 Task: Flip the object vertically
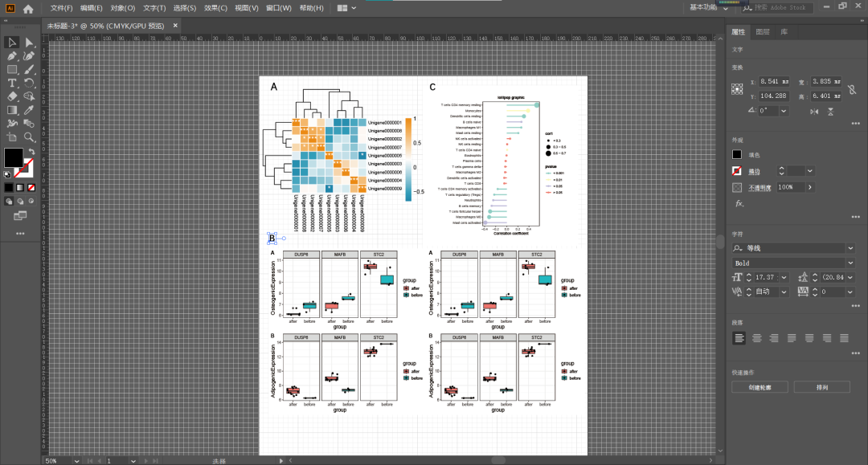click(830, 111)
